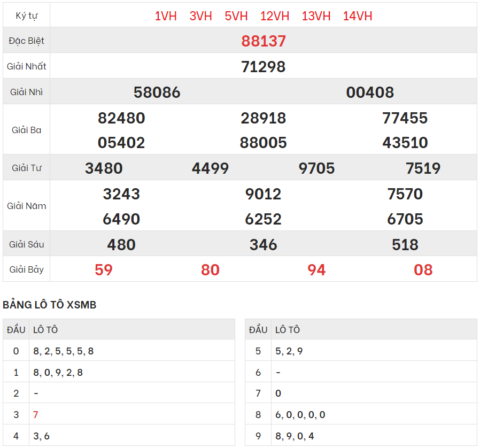Select code 1VH in the Ký tự row
The width and height of the screenshot is (480, 448).
click(166, 16)
